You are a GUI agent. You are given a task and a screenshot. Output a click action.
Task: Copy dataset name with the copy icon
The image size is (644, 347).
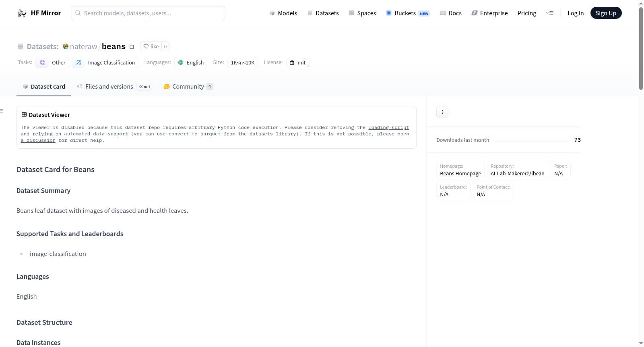131,46
